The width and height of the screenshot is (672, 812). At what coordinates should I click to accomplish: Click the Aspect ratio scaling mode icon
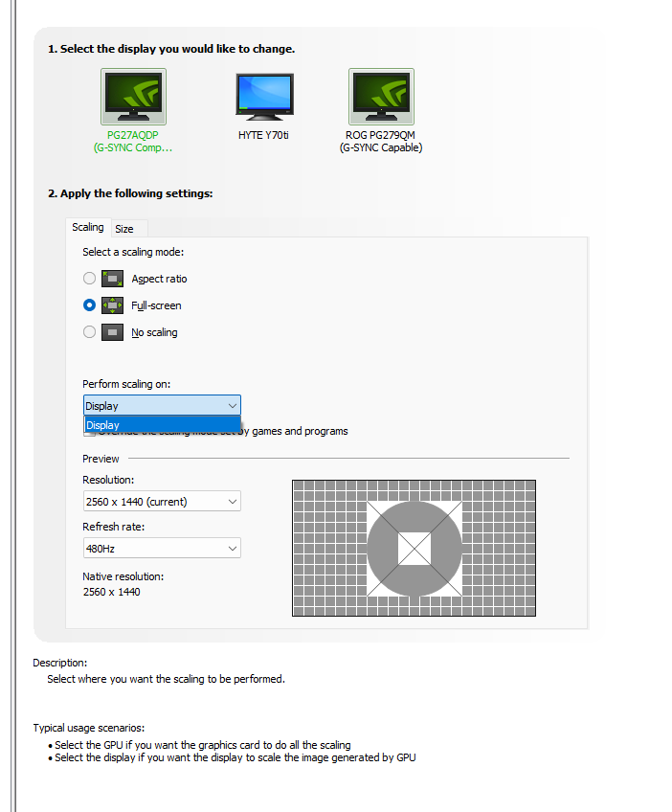pos(114,279)
